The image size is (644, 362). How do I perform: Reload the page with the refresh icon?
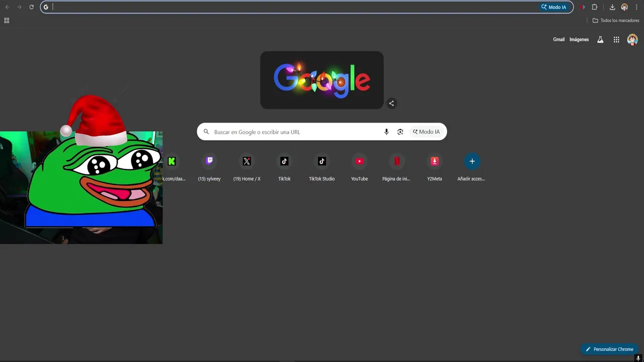click(31, 7)
